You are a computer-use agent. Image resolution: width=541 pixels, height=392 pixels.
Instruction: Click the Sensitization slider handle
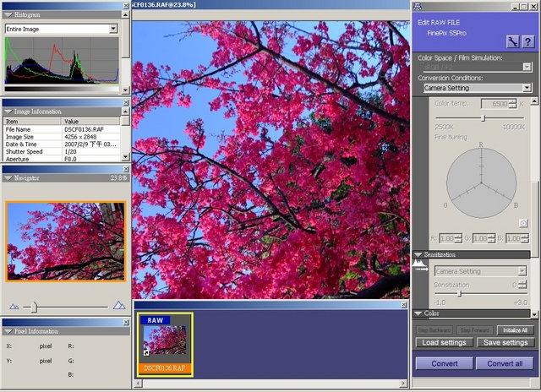click(x=459, y=293)
